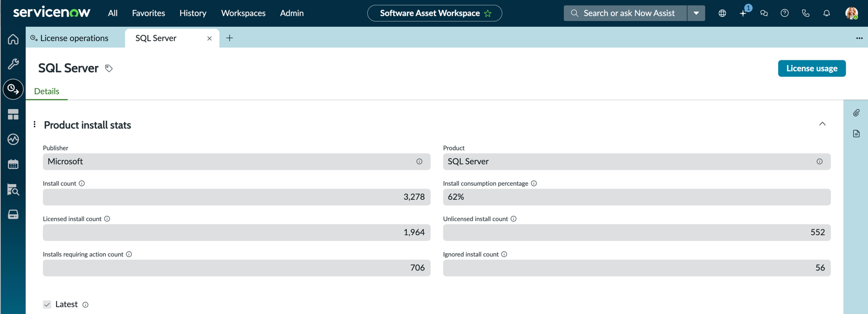868x314 pixels.
Task: Click the Publisher field showing Microsoft
Action: click(x=237, y=161)
